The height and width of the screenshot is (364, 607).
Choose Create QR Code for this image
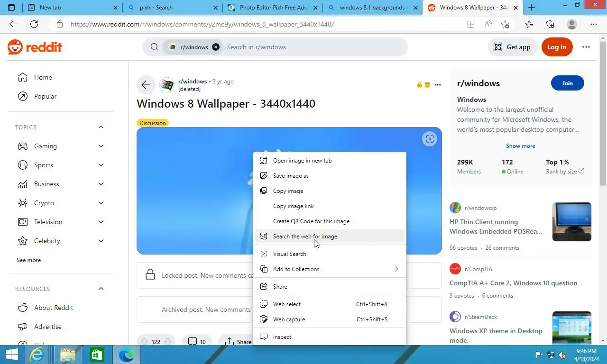[330, 221]
